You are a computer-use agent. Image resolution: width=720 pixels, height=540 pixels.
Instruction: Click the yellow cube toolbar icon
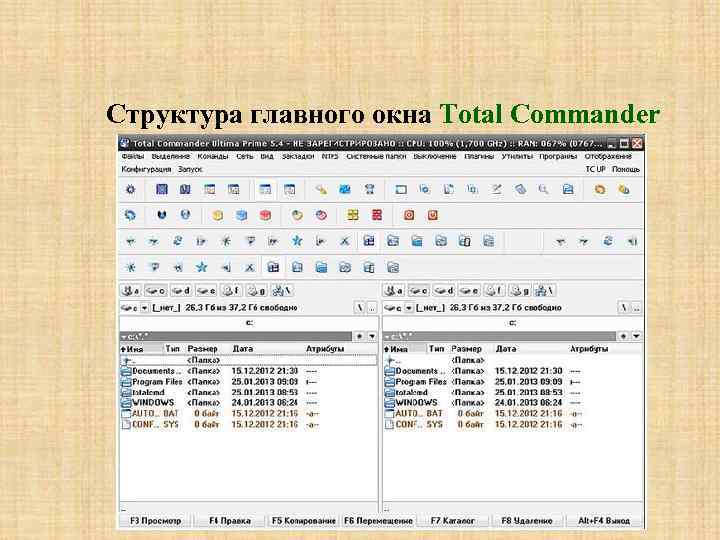[218, 215]
